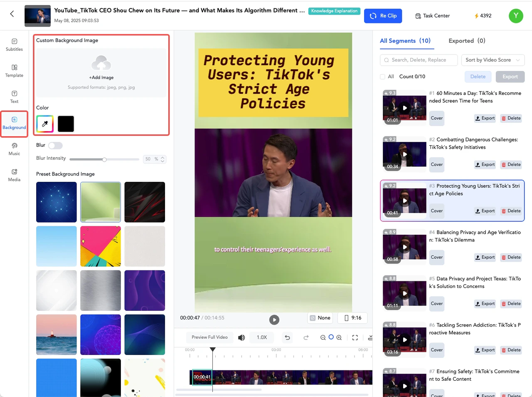Select the brushed silver preset background

(101, 290)
